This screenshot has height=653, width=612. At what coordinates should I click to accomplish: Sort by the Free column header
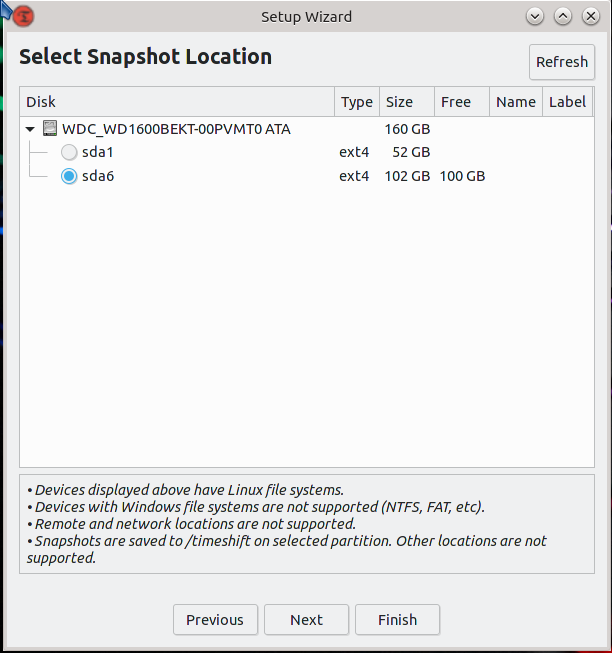462,102
